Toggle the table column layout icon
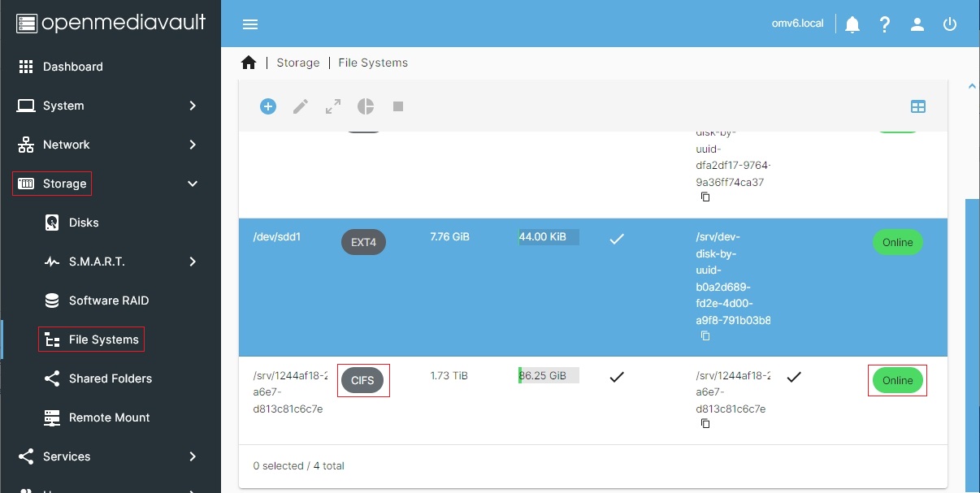Viewport: 980px width, 493px height. click(x=918, y=106)
